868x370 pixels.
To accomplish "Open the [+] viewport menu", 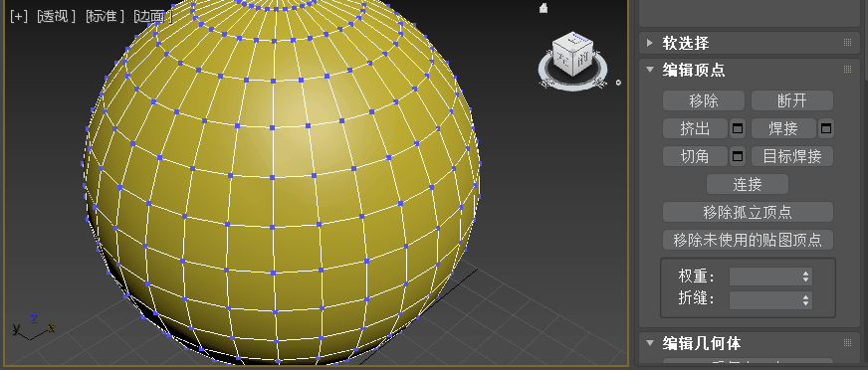I will (x=18, y=16).
